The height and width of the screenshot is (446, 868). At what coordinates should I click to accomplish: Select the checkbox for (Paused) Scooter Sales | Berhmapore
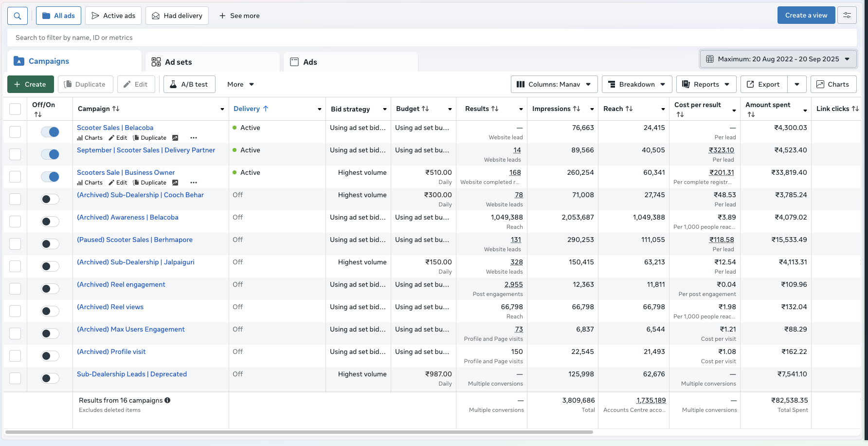15,243
